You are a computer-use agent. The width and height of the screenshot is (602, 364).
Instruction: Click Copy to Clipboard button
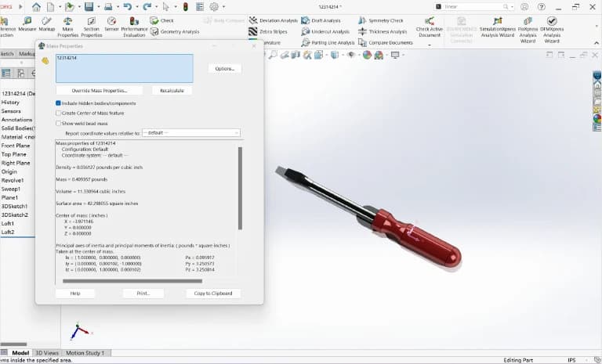[213, 293]
